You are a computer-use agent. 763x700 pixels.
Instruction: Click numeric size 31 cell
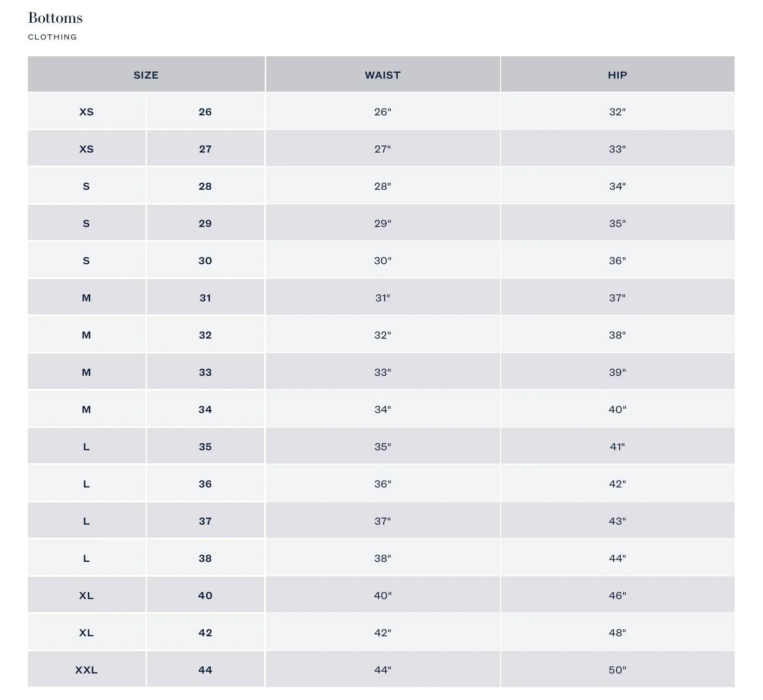click(205, 297)
